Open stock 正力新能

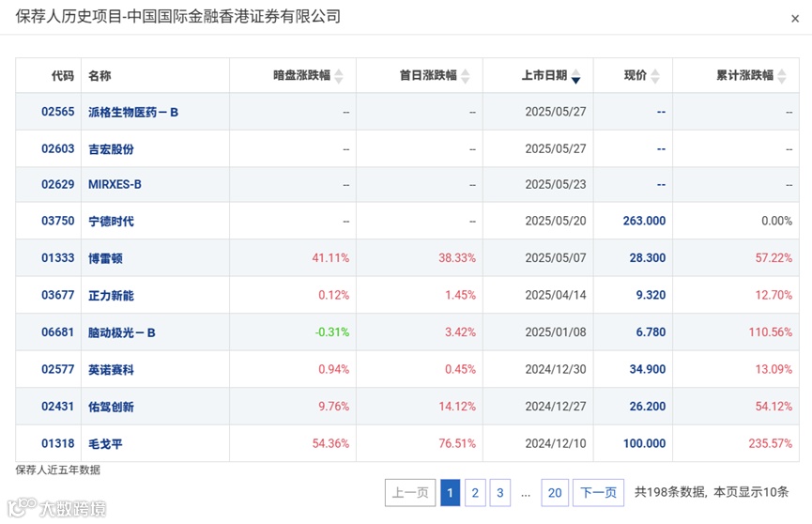[x=111, y=296]
